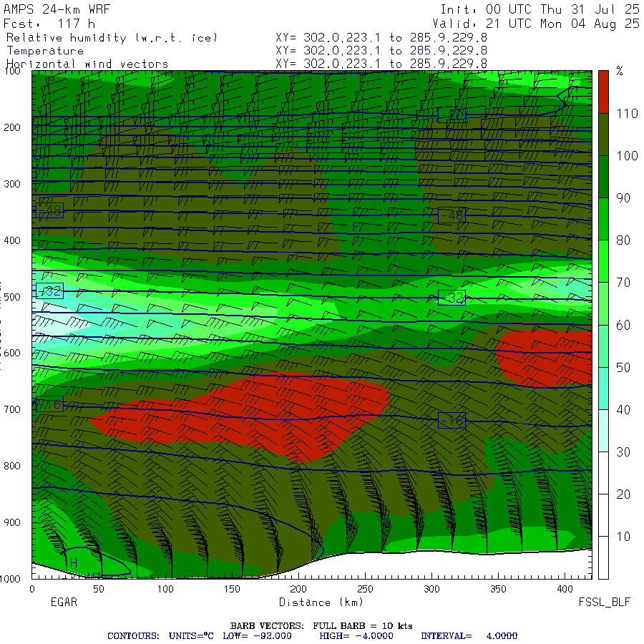The width and height of the screenshot is (644, 644).
Task: Click the '1000' pressure axis label
Action: click(x=10, y=579)
